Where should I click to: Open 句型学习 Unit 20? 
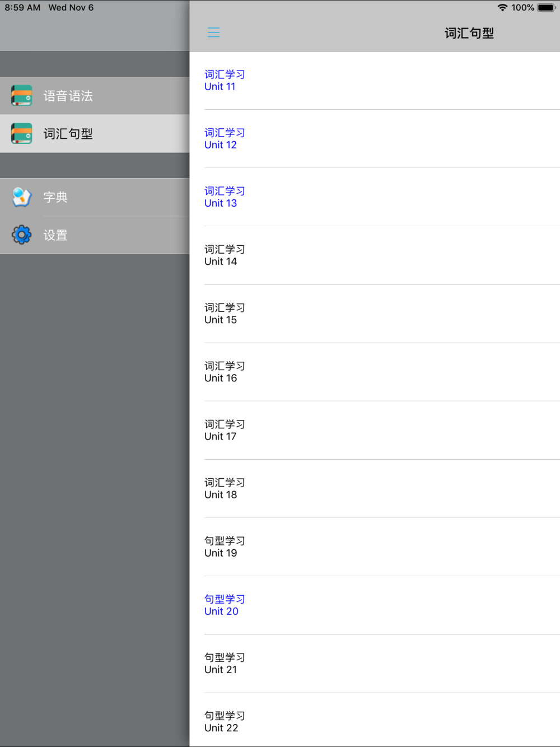click(x=375, y=605)
